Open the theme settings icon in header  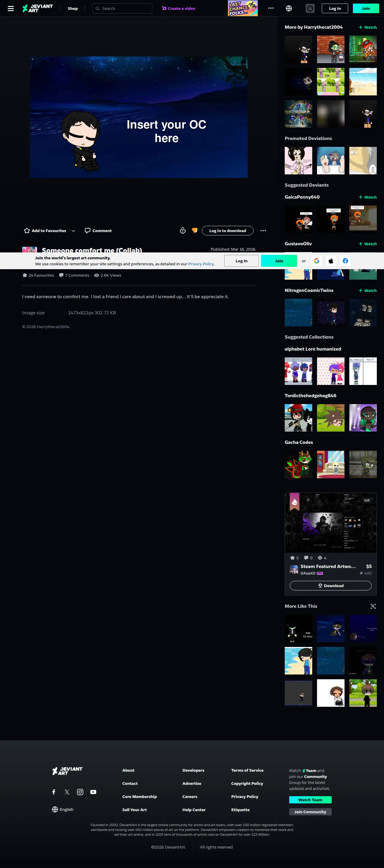(x=310, y=8)
